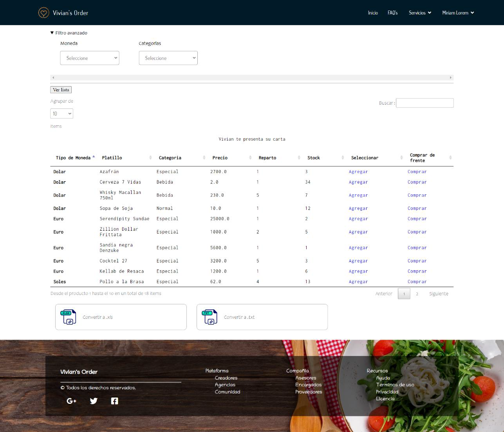Open the Facebook footer icon
This screenshot has width=504, height=432.
(x=114, y=401)
